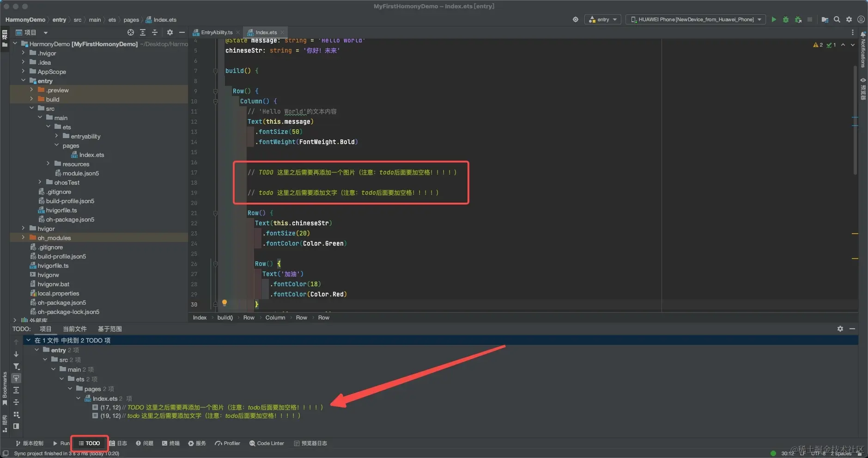
Task: Switch TODO view to 基于范围 tab
Action: pyautogui.click(x=110, y=329)
